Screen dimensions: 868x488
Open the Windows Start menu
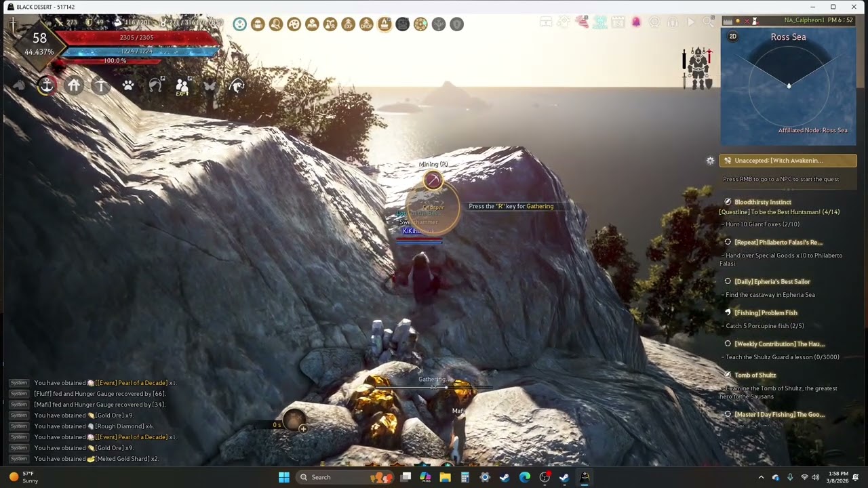tap(284, 477)
